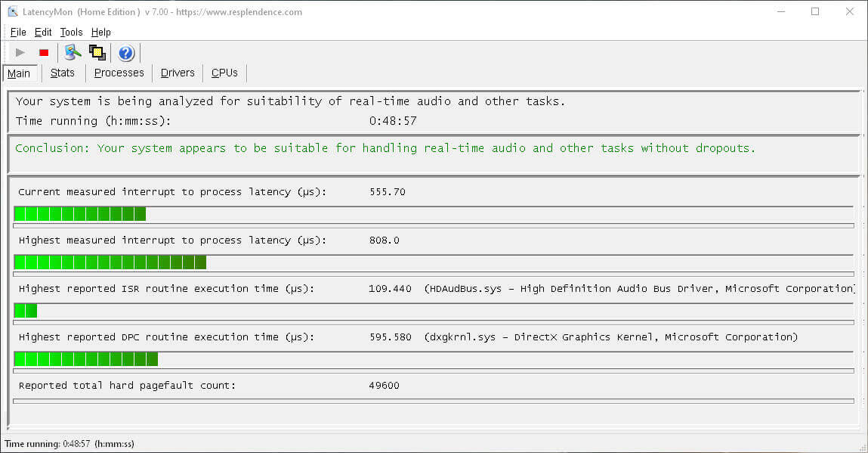The height and width of the screenshot is (453, 868).
Task: Switch to the Drivers tab
Action: click(x=178, y=73)
